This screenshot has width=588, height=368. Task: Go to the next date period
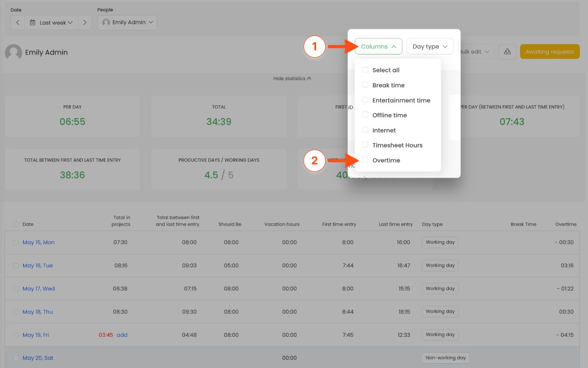85,23
